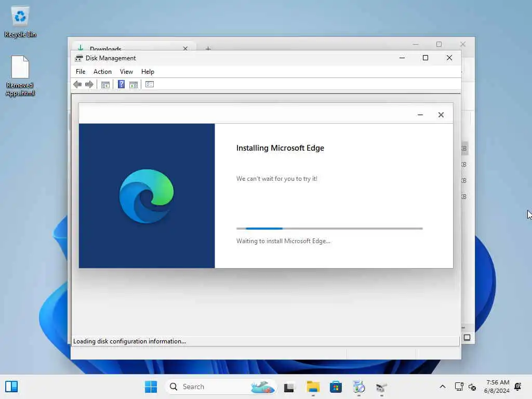This screenshot has width=532, height=399.
Task: Open the Widgets panel on taskbar
Action: (11, 387)
